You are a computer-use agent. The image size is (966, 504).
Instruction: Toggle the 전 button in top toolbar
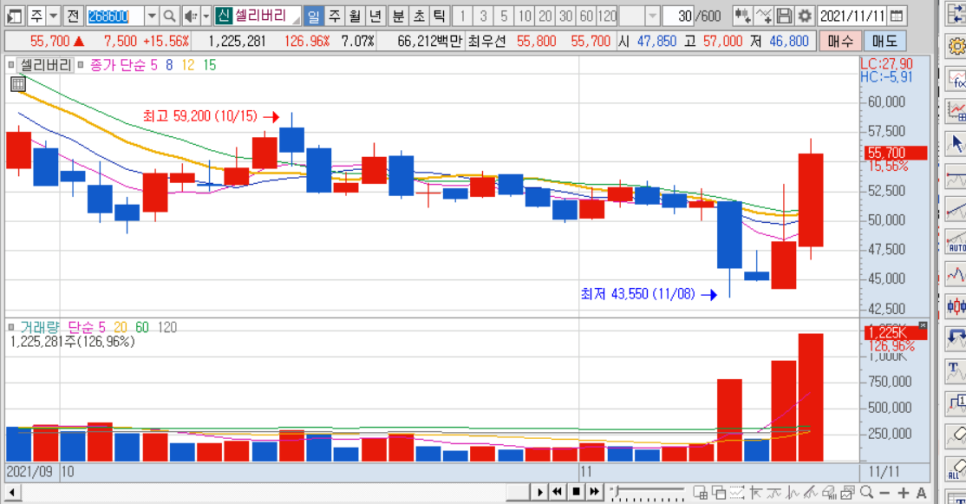coord(73,16)
